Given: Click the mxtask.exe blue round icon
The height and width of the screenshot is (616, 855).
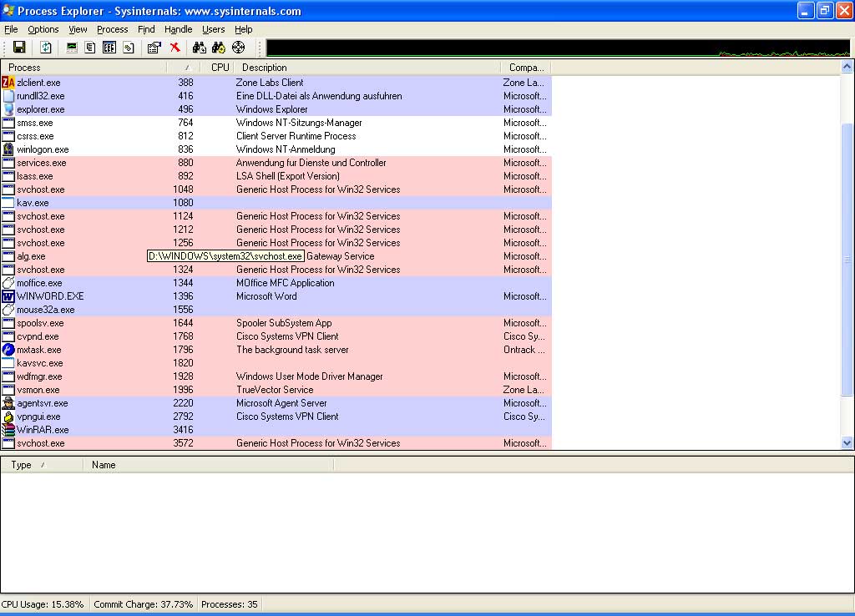Looking at the screenshot, I should (8, 350).
